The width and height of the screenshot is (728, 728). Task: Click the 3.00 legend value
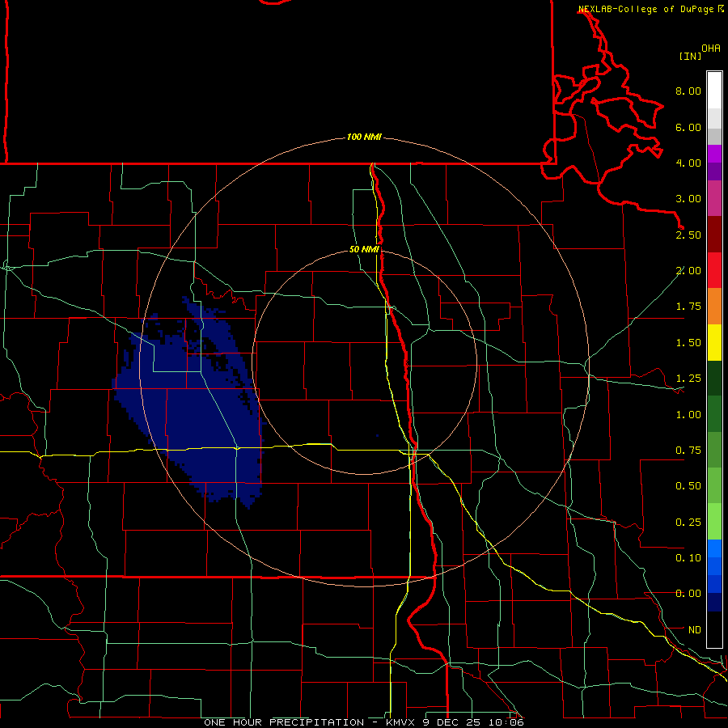688,199
